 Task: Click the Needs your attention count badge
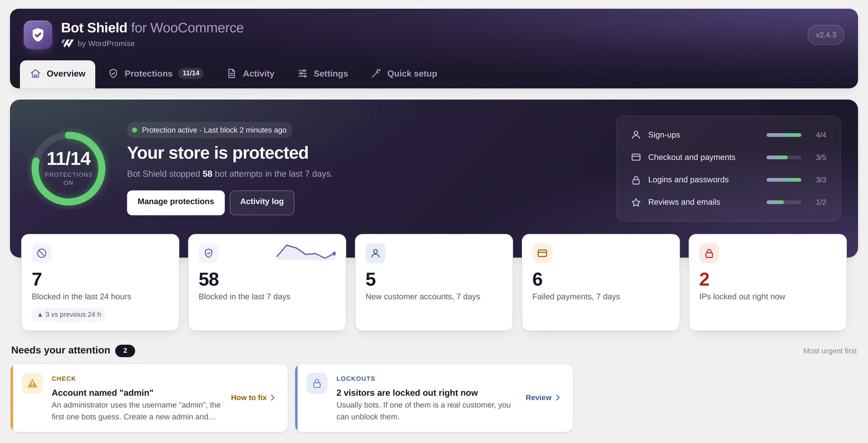[125, 351]
